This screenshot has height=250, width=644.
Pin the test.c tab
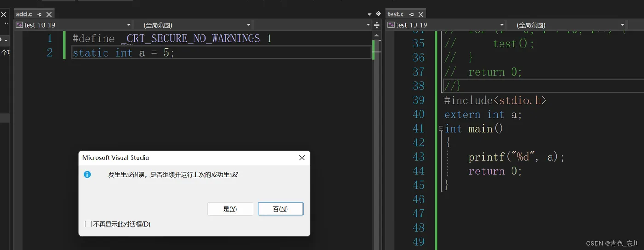pyautogui.click(x=411, y=15)
